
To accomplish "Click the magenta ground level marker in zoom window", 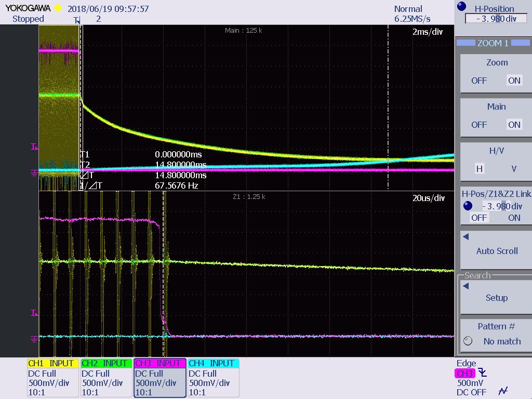I will tap(34, 339).
